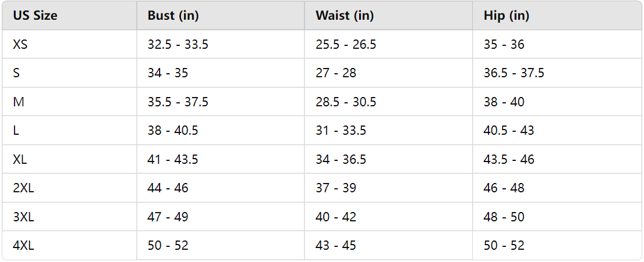The height and width of the screenshot is (262, 644).
Task: Select waist value 28.5 - 30.5
Action: click(346, 102)
